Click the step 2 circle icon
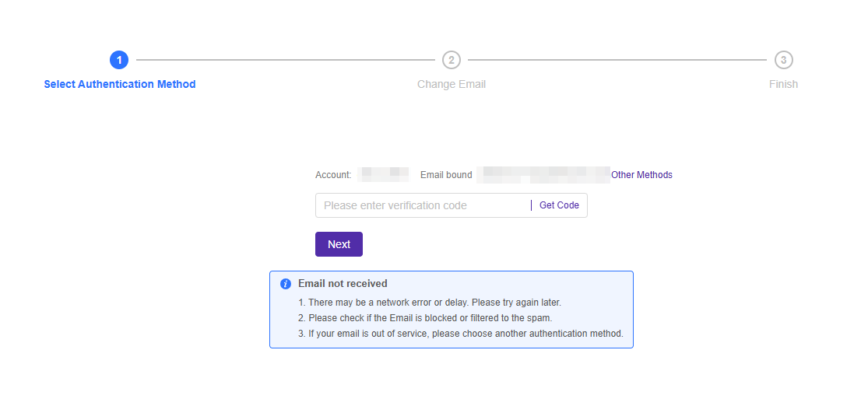868x399 pixels. [452, 60]
